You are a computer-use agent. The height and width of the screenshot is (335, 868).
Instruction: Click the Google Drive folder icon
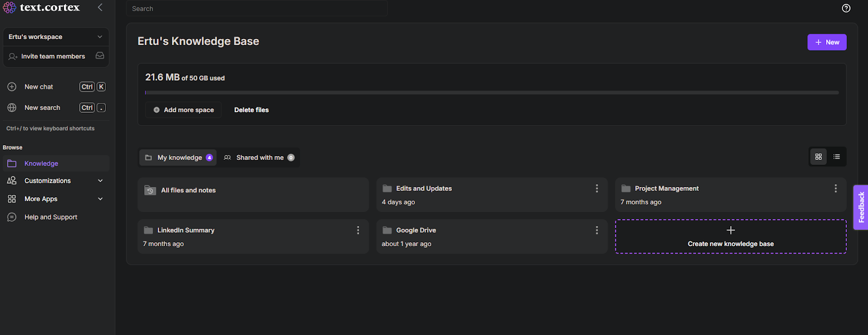(387, 230)
